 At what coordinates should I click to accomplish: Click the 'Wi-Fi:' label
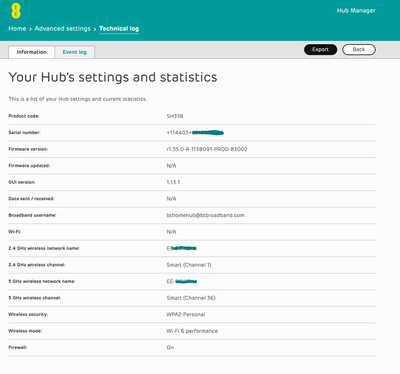(15, 232)
